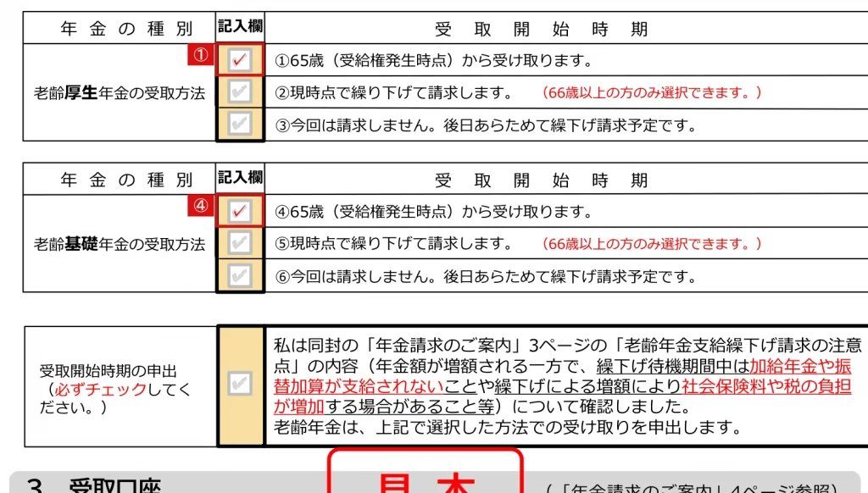The image size is (868, 493).
Task: Check box for ⑥今回は請求しません
Action: point(239,275)
